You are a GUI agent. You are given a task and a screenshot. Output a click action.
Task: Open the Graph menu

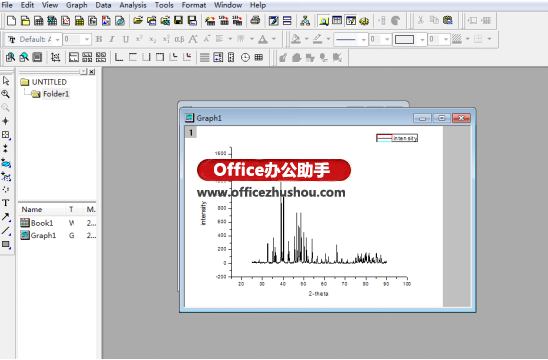click(x=77, y=5)
